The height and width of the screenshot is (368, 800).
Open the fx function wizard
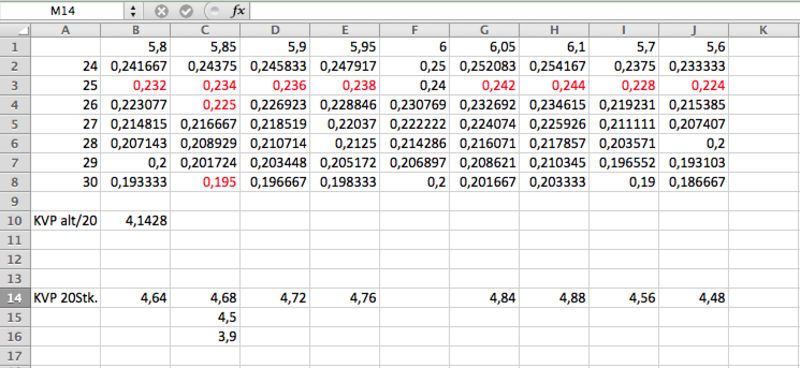click(238, 11)
